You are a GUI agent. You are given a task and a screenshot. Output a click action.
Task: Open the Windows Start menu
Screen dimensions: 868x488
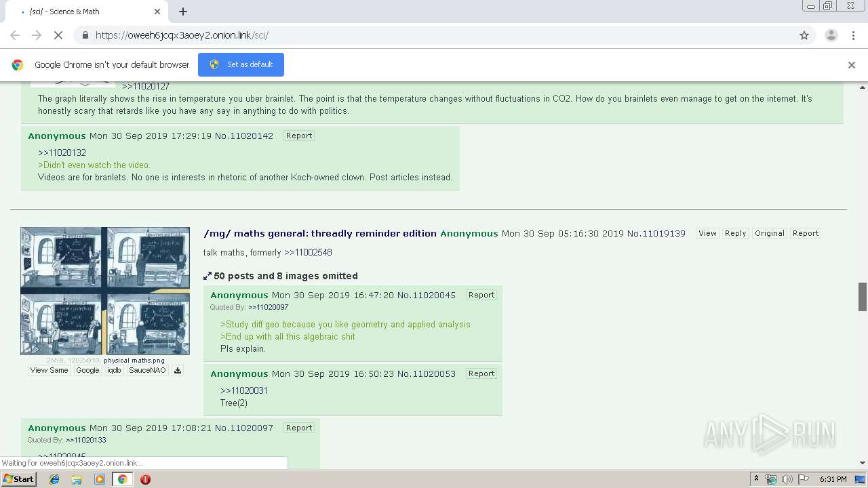pos(18,479)
